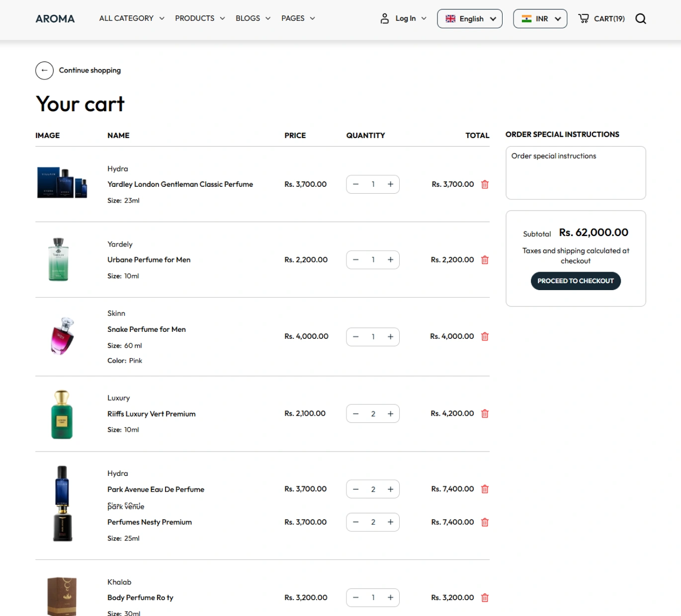Expand the BLOGS menu
681x616 pixels.
coord(253,18)
